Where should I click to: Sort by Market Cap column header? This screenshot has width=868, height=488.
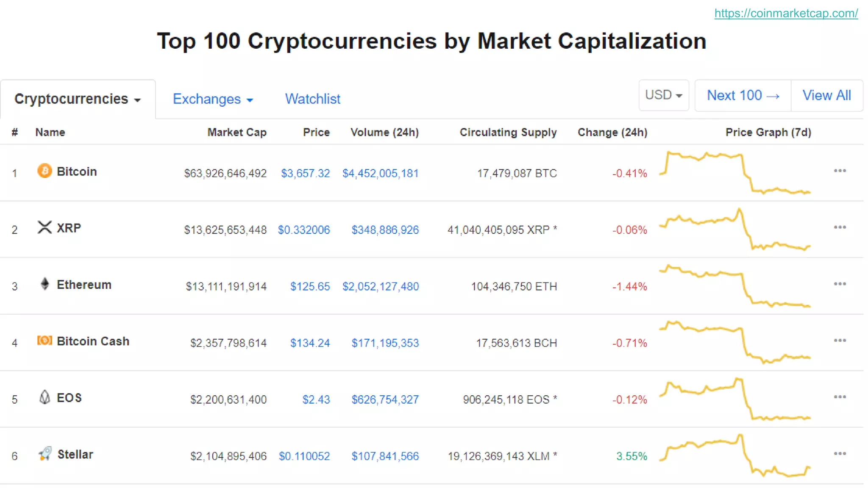click(x=236, y=133)
